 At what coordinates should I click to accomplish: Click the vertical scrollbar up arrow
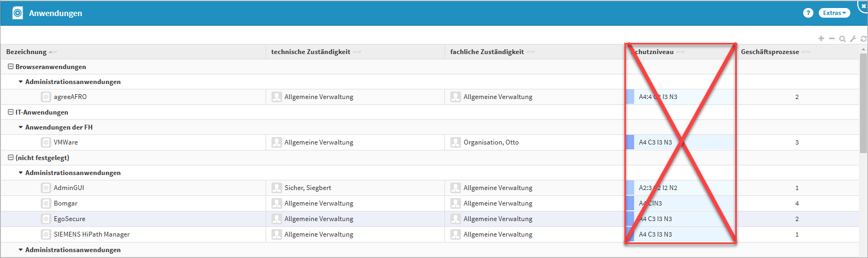(863, 49)
